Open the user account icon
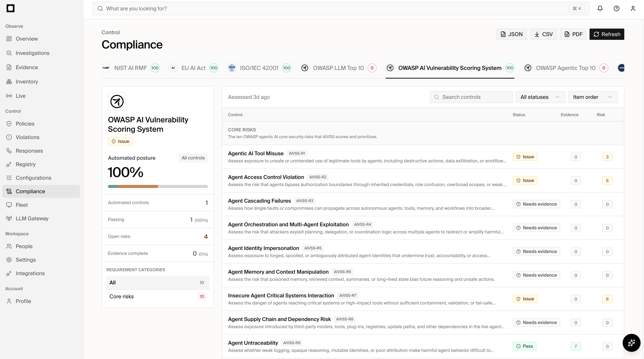 point(633,8)
